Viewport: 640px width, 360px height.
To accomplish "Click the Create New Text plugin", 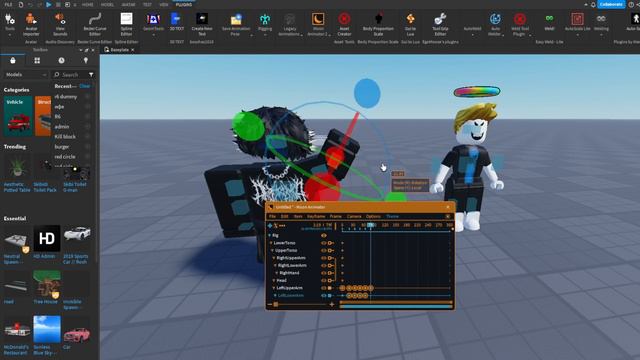I will point(202,24).
